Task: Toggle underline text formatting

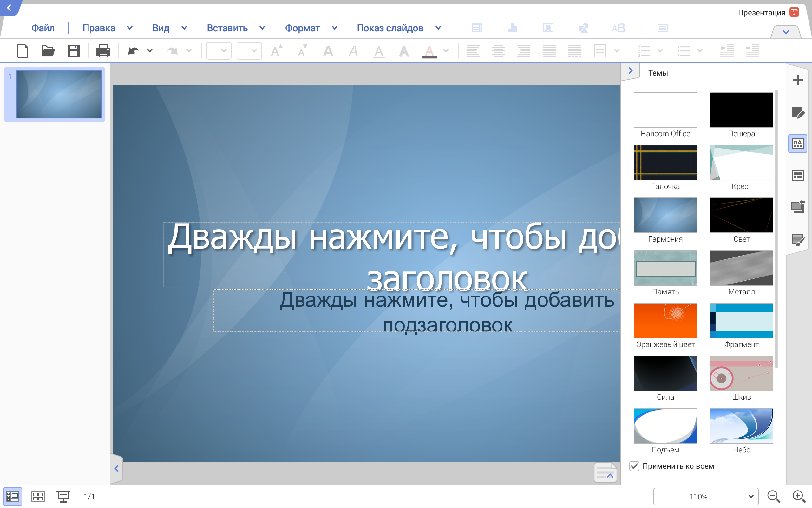Action: coord(379,51)
